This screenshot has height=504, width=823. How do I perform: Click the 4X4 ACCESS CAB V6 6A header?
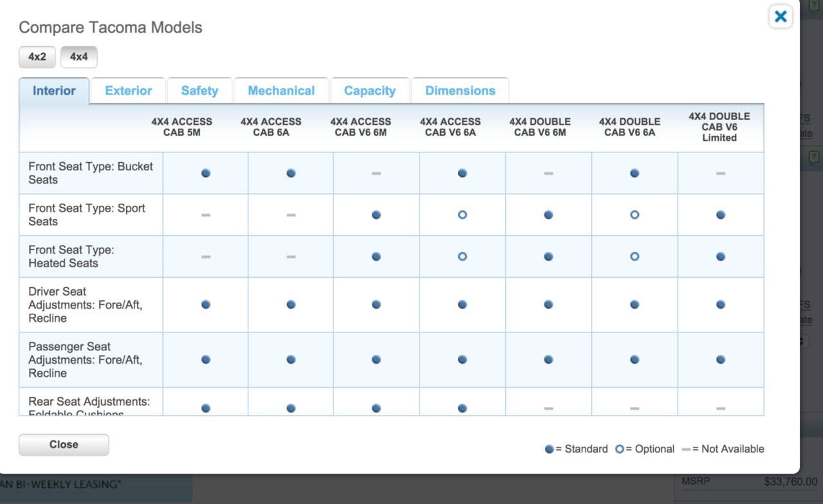tap(450, 127)
